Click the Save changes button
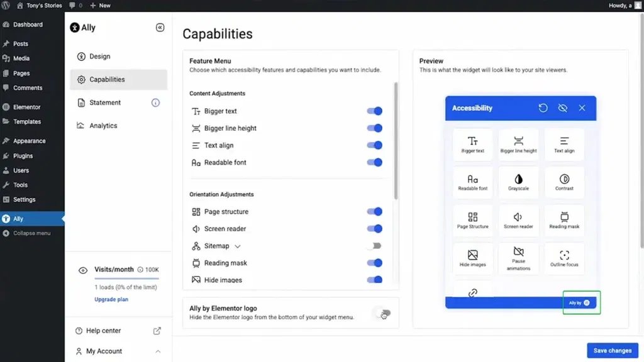Image resolution: width=644 pixels, height=362 pixels. coord(612,350)
